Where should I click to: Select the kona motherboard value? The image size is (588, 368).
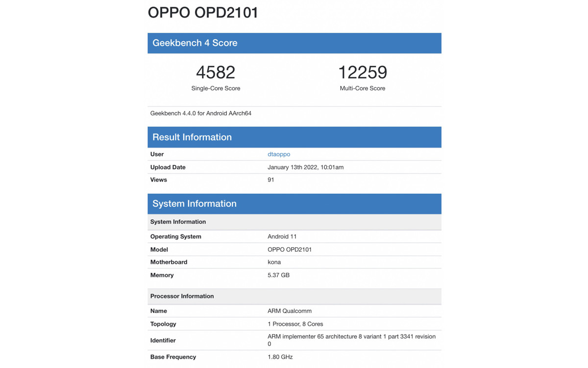pyautogui.click(x=274, y=263)
